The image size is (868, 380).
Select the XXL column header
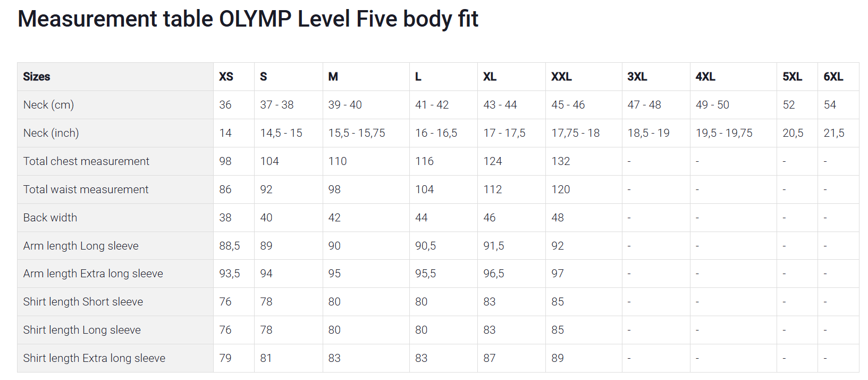tap(561, 77)
